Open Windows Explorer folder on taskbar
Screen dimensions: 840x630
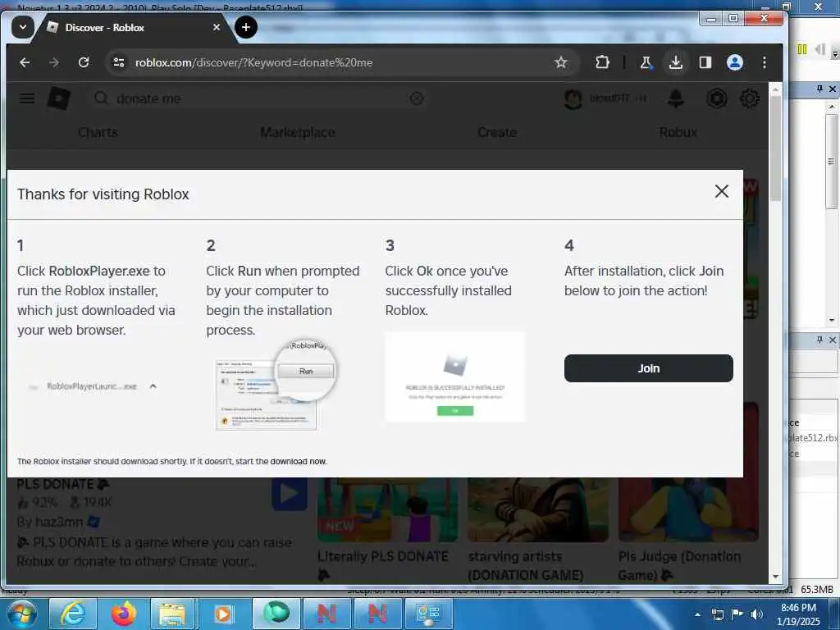click(x=172, y=614)
